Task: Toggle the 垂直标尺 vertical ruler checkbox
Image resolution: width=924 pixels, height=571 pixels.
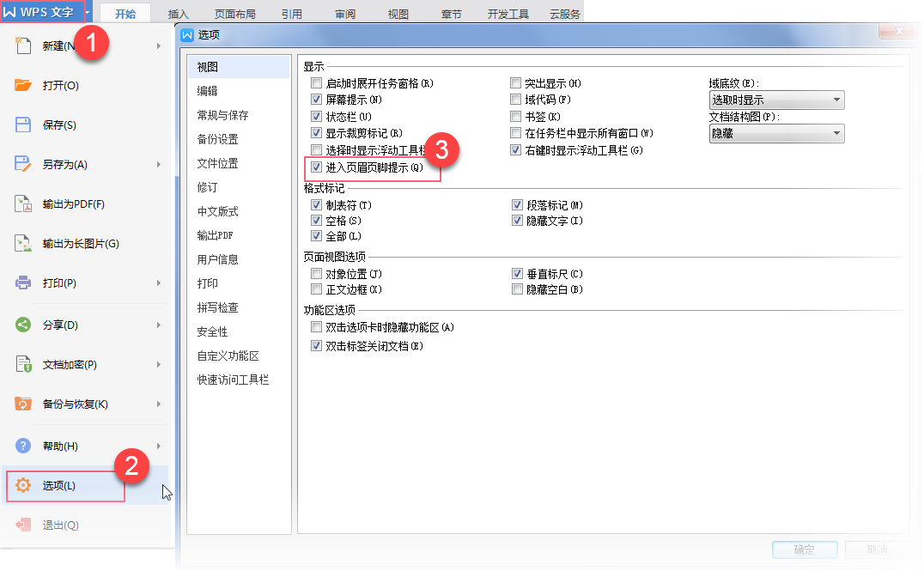Action: 516,274
